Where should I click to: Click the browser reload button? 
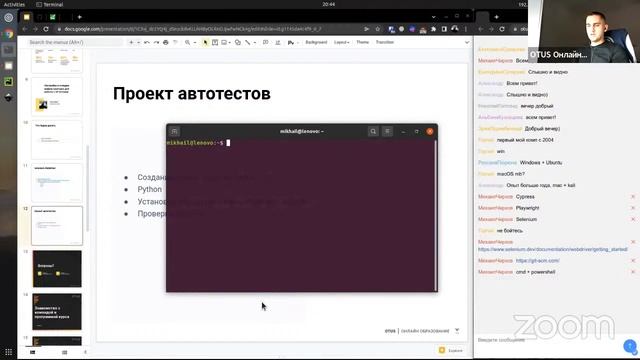pos(46,29)
